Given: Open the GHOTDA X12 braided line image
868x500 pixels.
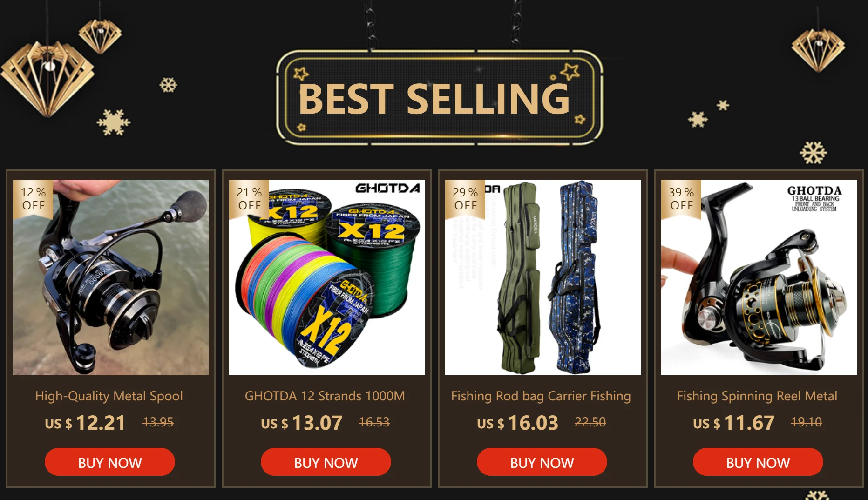Looking at the screenshot, I should 327,277.
